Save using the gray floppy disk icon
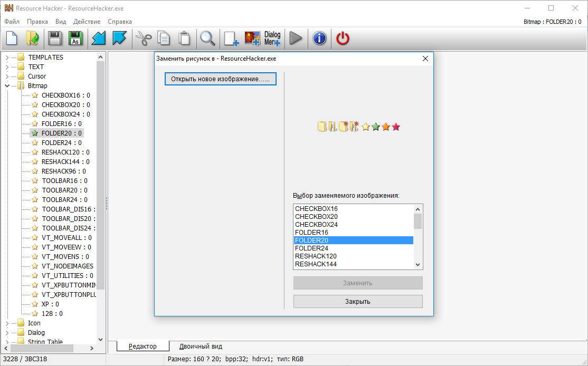This screenshot has width=588, height=366. tap(55, 38)
